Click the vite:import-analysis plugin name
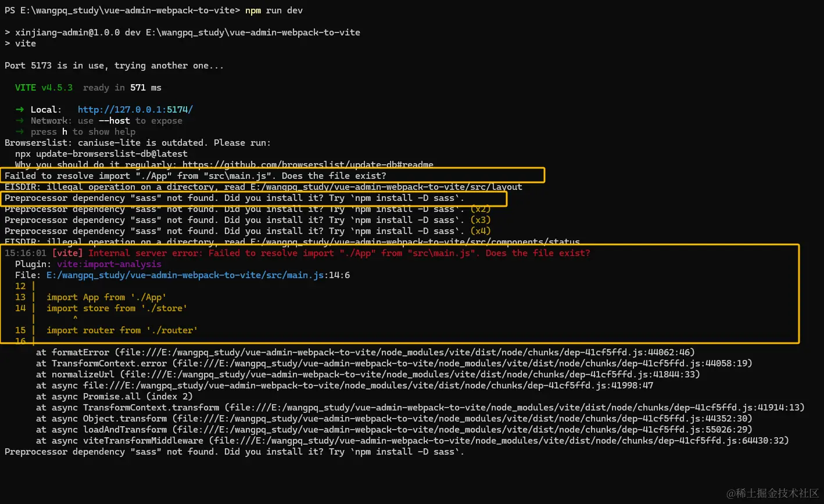824x504 pixels. point(109,264)
